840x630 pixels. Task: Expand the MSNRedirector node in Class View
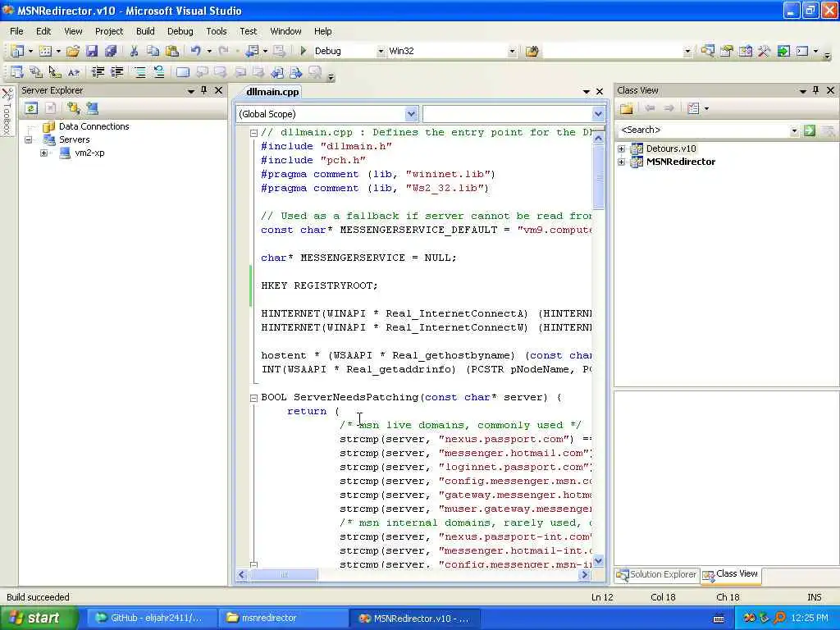coord(622,162)
